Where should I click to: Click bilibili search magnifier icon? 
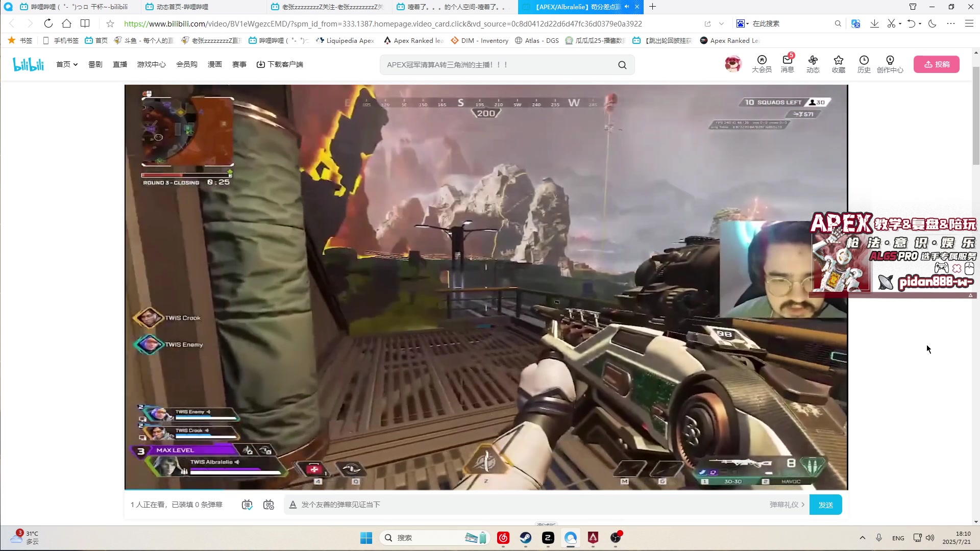622,65
